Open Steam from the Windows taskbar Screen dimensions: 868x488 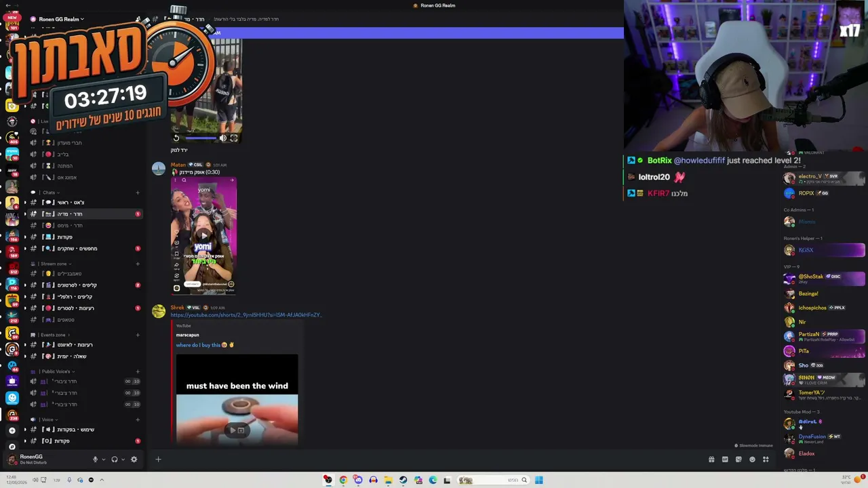coord(403,480)
